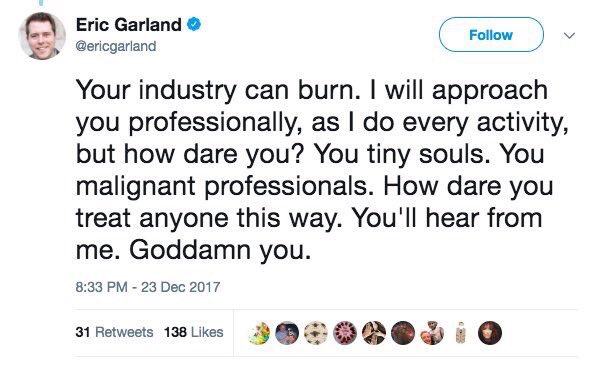This screenshot has height=366, width=591.
Task: Open the narrow beige bottle-shaped avatar
Action: coord(460,333)
